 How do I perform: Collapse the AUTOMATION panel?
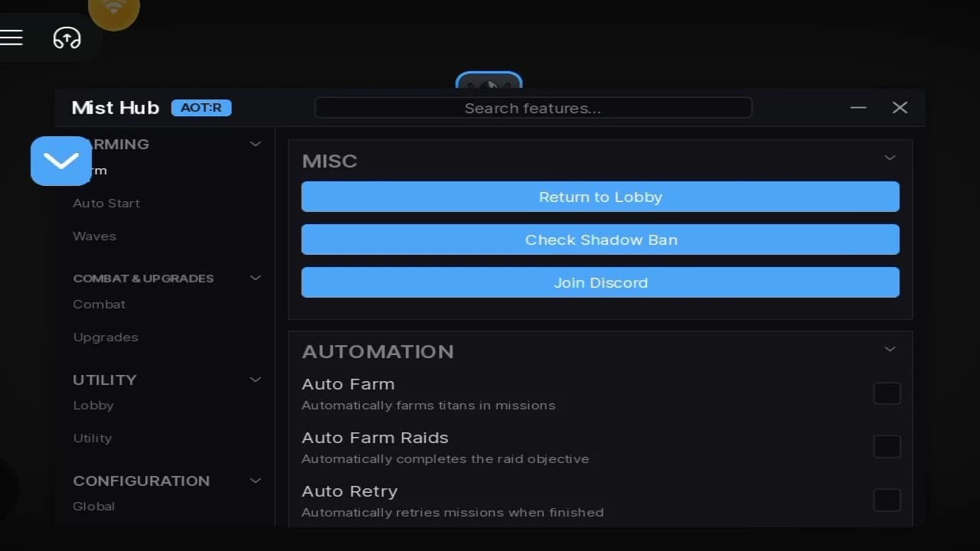(x=890, y=349)
